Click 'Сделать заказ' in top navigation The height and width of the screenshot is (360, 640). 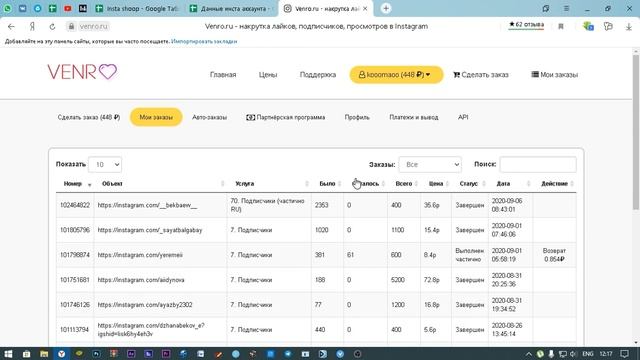(481, 75)
